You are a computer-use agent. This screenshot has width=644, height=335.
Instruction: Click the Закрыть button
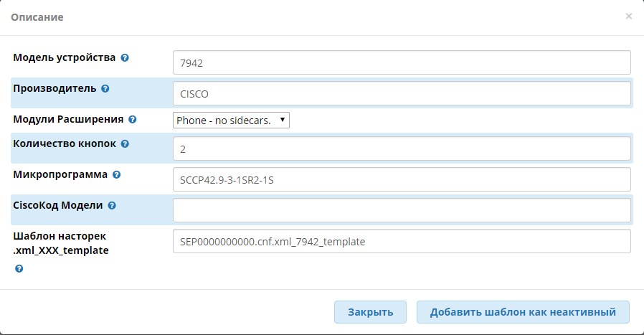click(371, 312)
